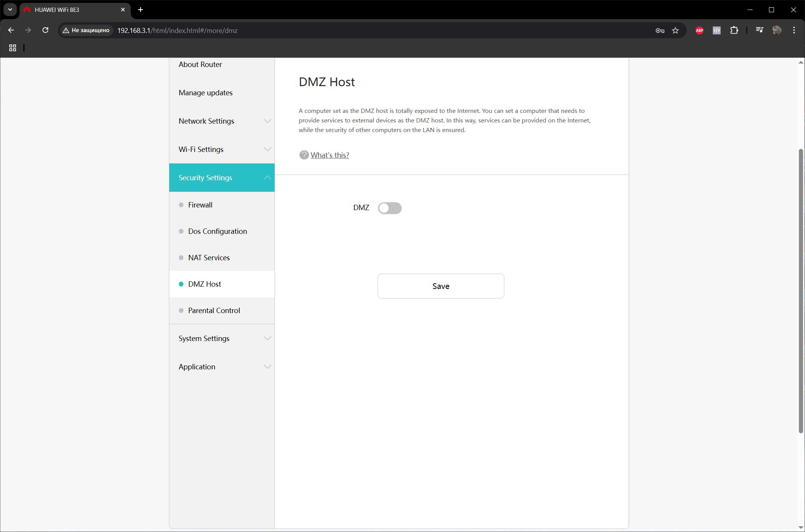
Task: Expand the Network Settings section
Action: pos(222,121)
